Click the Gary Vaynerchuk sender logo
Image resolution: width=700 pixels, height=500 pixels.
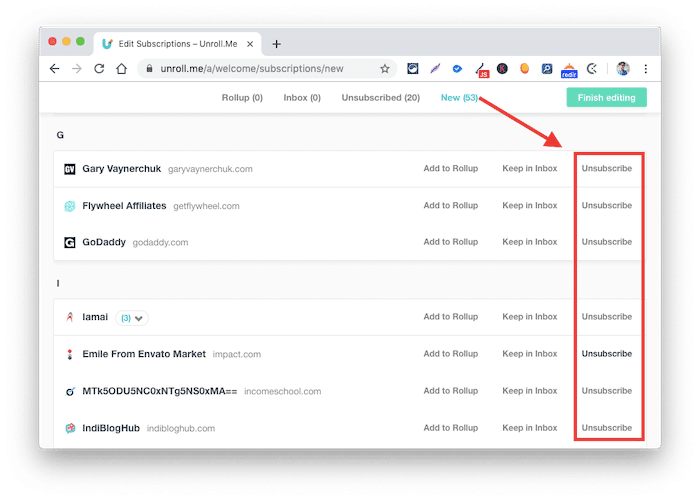[x=70, y=169]
